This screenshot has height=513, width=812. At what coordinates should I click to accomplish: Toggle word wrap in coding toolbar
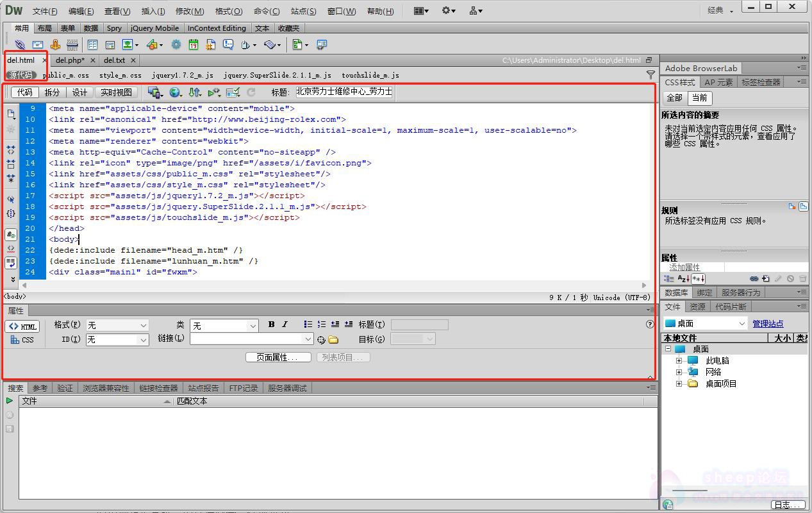click(11, 263)
